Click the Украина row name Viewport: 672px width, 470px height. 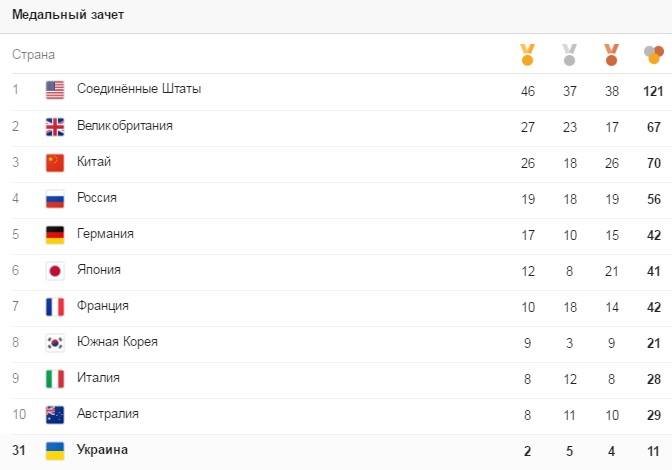102,450
